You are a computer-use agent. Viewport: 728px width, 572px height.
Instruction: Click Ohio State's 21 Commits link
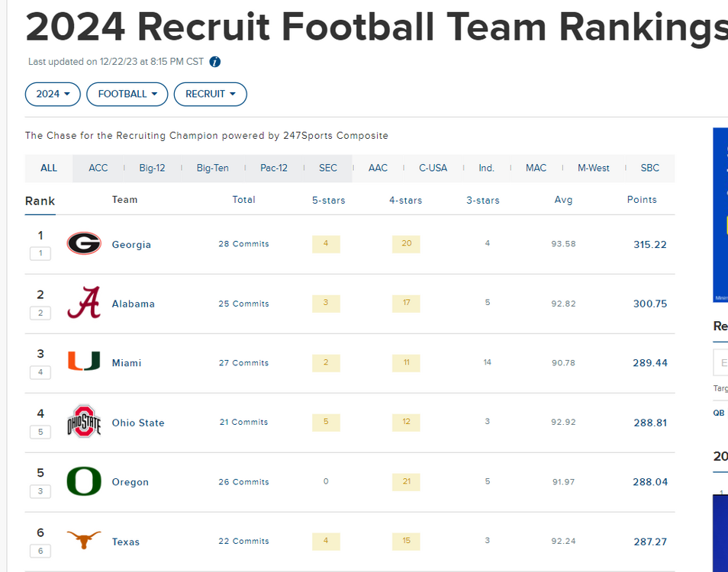point(243,422)
